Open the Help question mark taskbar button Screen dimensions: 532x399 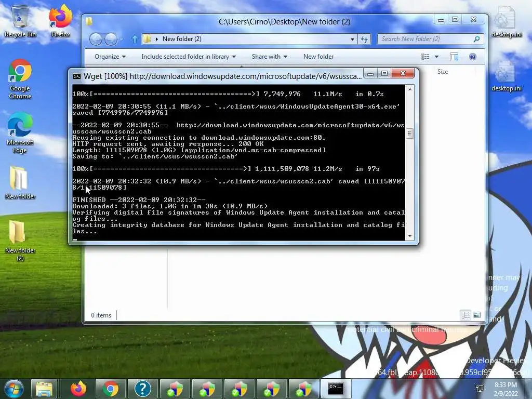(x=142, y=389)
